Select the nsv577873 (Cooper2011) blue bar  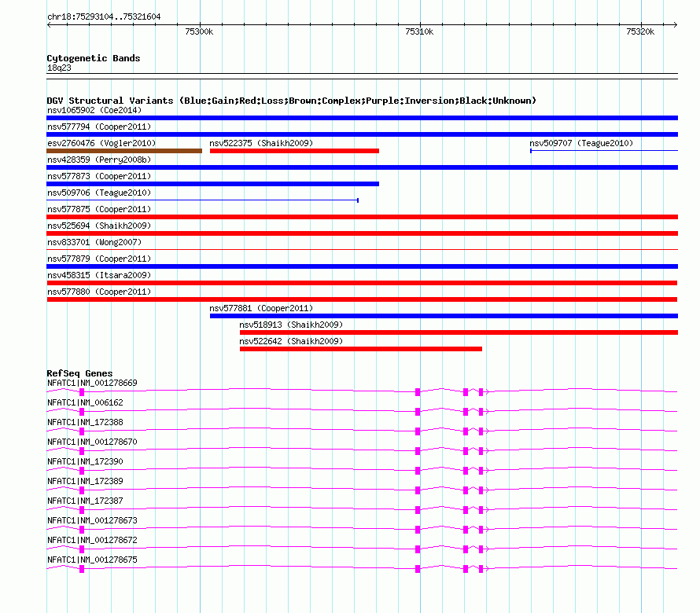212,184
